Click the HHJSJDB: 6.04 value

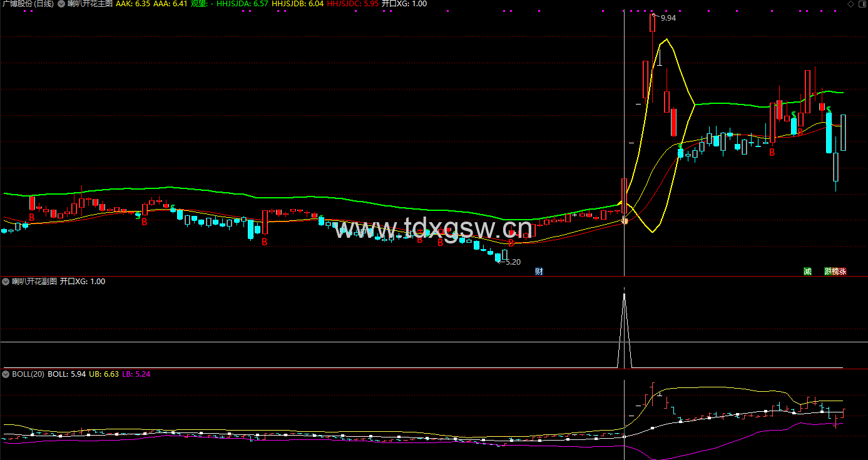point(298,4)
